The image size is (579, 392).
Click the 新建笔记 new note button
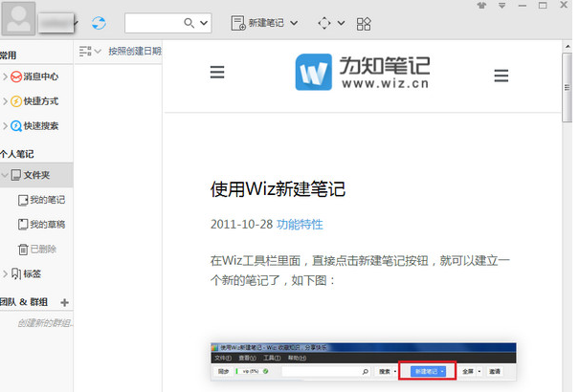[x=257, y=23]
